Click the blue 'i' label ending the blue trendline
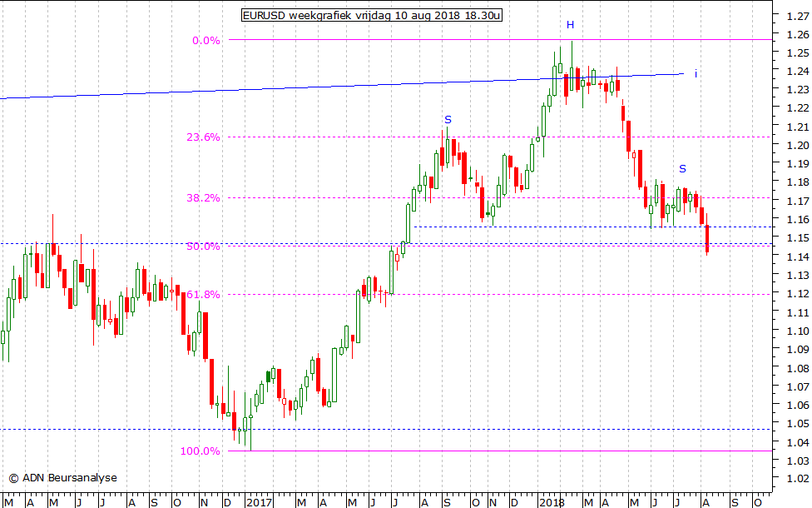 (x=696, y=73)
